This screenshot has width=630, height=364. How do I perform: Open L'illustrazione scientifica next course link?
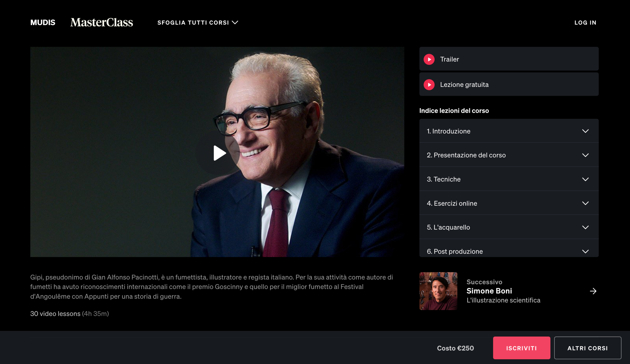pos(503,300)
